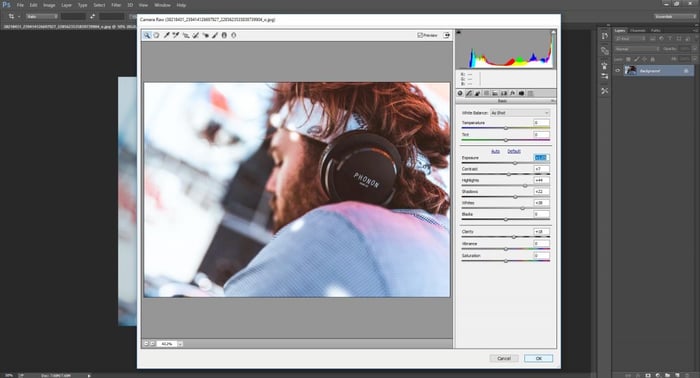Viewport: 700px width, 378px height.
Task: Open the Tone Curve panel tab
Action: [469, 93]
